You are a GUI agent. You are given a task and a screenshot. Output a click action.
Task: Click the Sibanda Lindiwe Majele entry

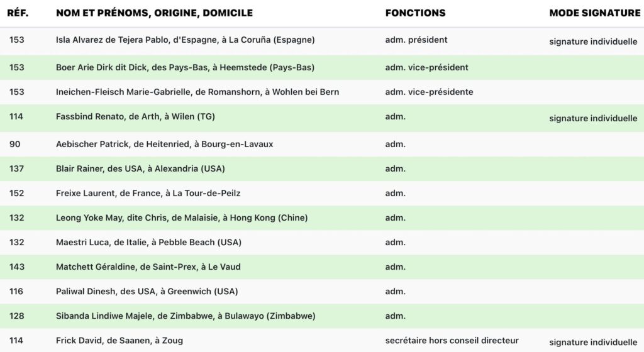pyautogui.click(x=186, y=316)
